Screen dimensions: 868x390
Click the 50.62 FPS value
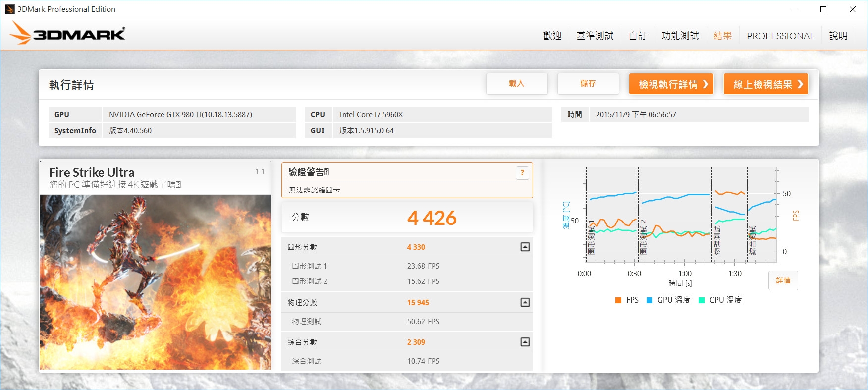pos(424,322)
